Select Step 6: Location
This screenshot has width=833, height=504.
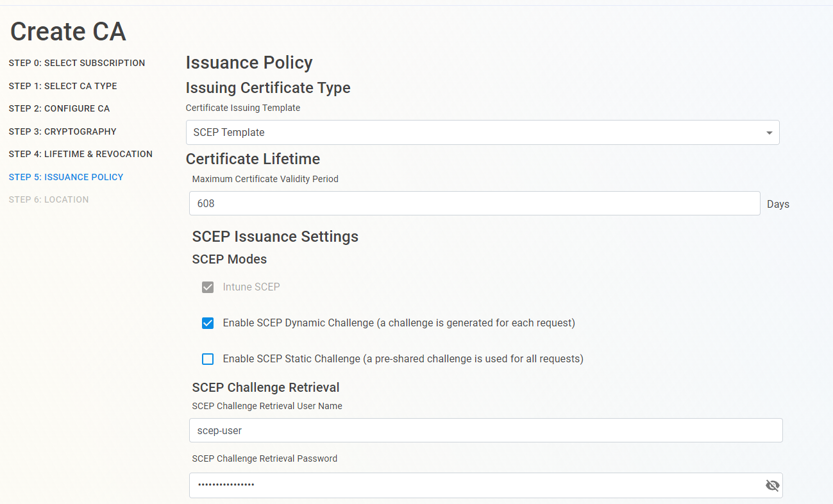(49, 199)
